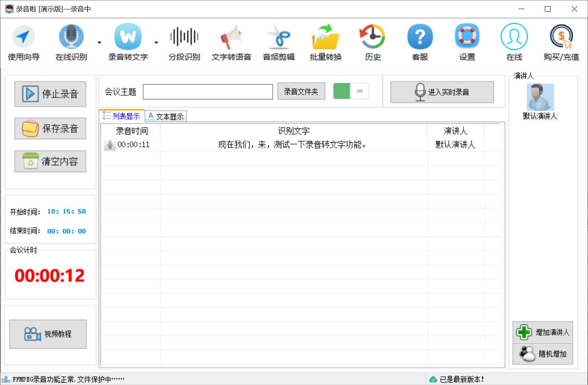Click the 结束时间 value 00:00:00
588x385 pixels.
pos(67,231)
